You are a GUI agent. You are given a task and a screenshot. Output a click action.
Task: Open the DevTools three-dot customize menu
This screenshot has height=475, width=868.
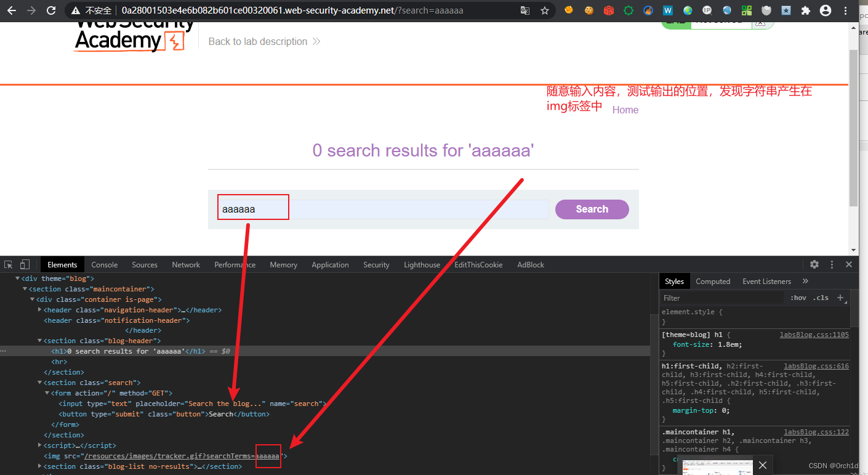(832, 264)
